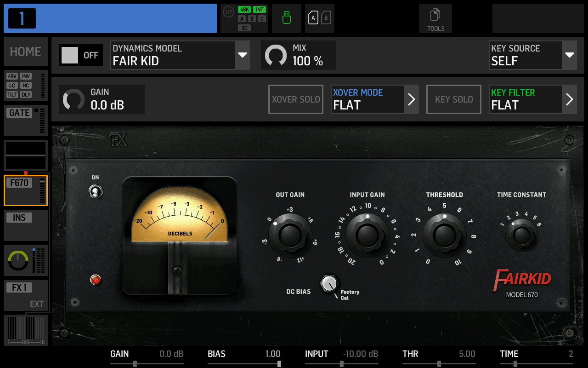The image size is (588, 368).
Task: Click the DC BIAS calibration screw
Action: point(329,283)
